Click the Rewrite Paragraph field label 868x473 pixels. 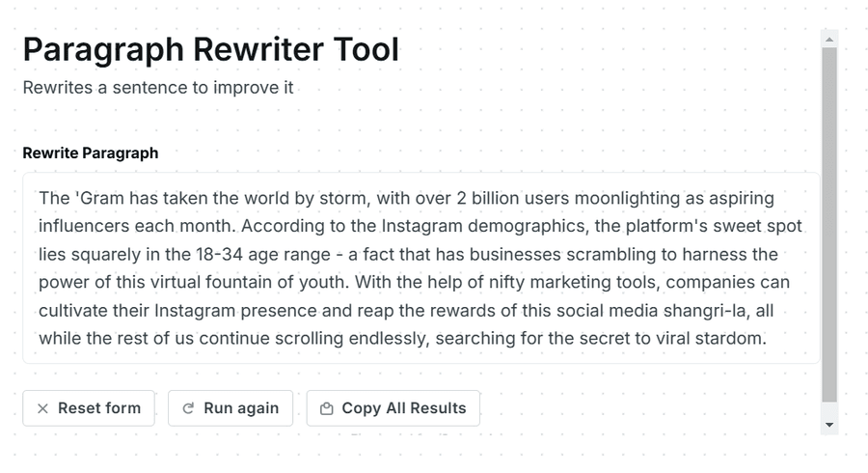(91, 153)
